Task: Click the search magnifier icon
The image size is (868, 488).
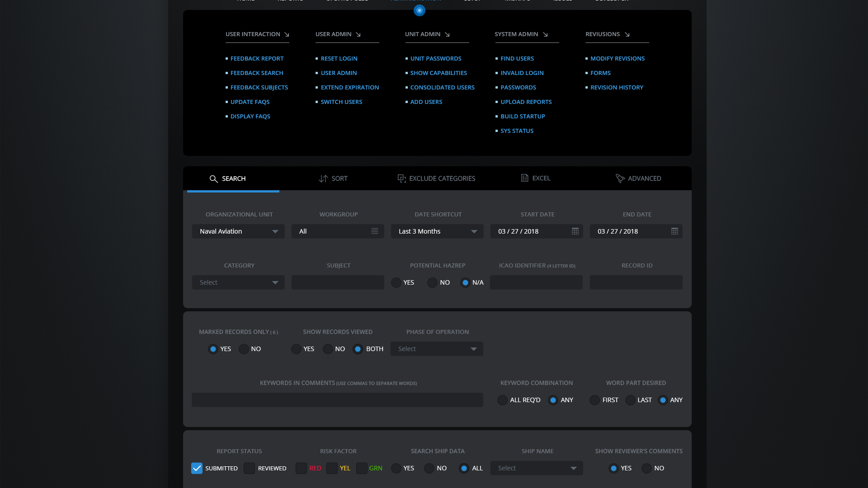Action: click(213, 179)
